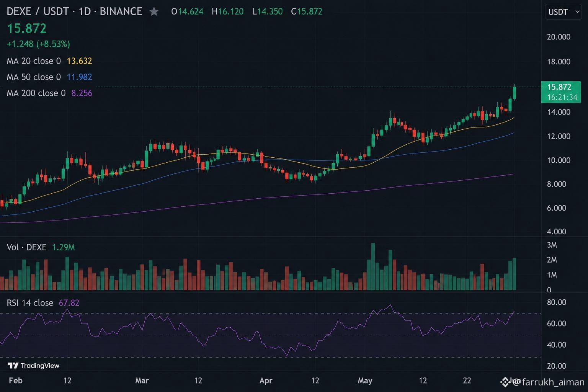Viewport: 588px width, 392px height.
Task: Click the 3M volume axis label
Action: tap(552, 245)
